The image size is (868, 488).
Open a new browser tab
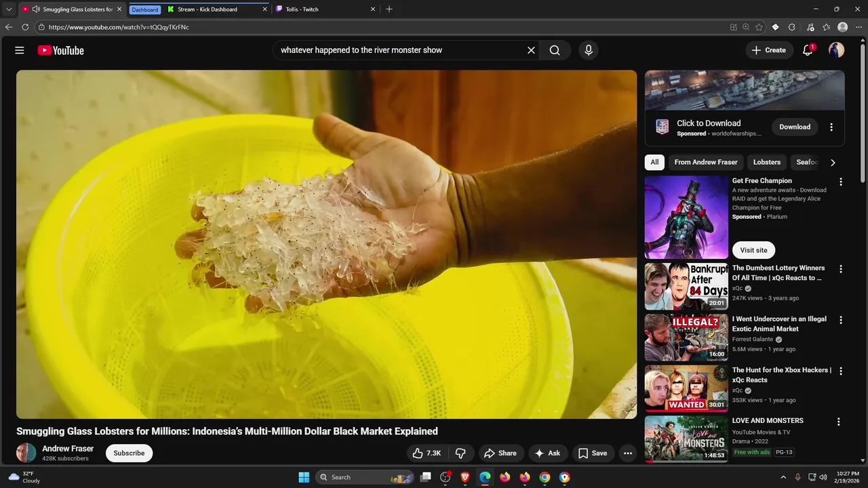(x=389, y=9)
